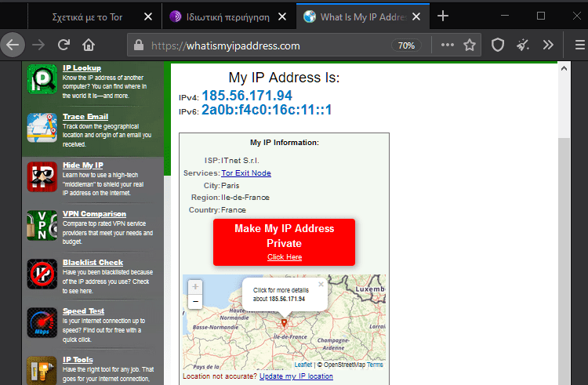
Task: Open the browser home page
Action: [x=89, y=45]
